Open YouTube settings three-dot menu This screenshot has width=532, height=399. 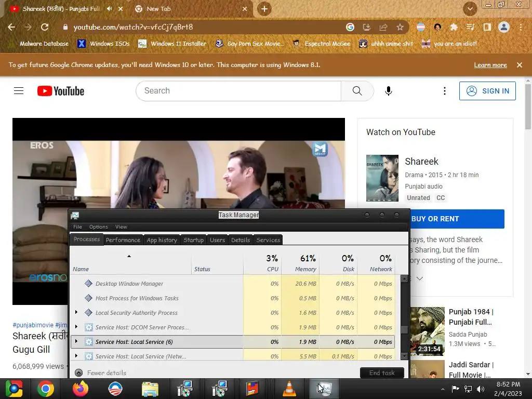(445, 91)
